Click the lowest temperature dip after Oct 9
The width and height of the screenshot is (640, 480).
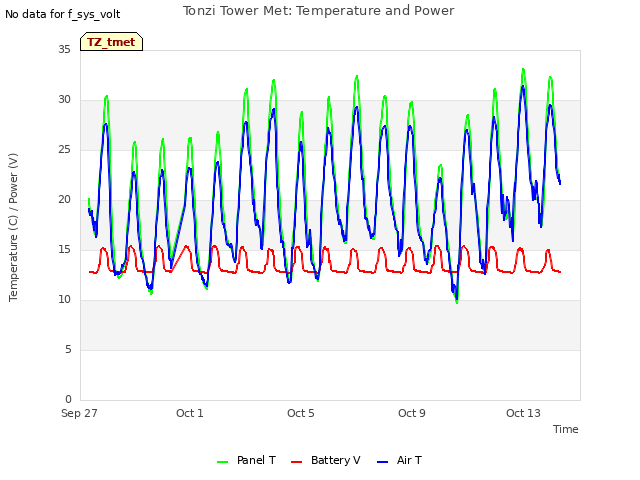click(457, 302)
